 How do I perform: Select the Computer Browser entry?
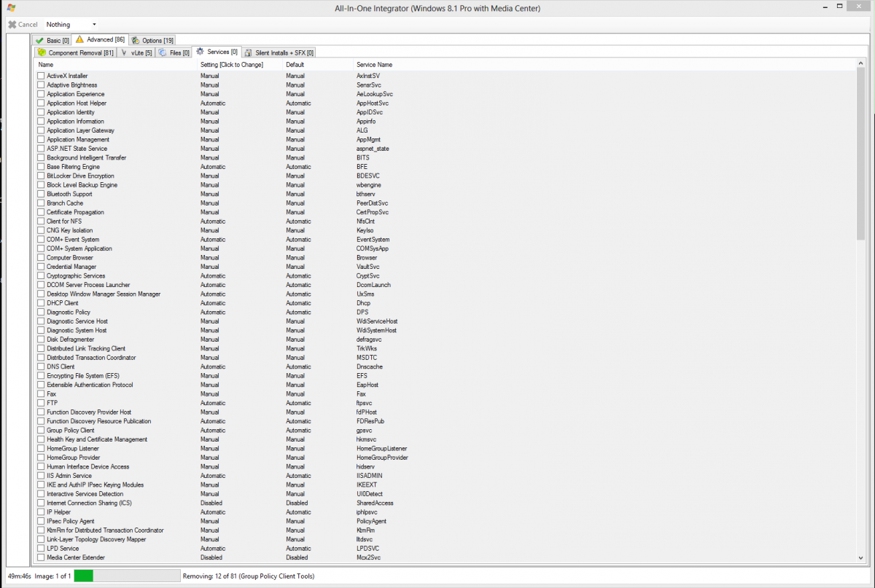70,257
